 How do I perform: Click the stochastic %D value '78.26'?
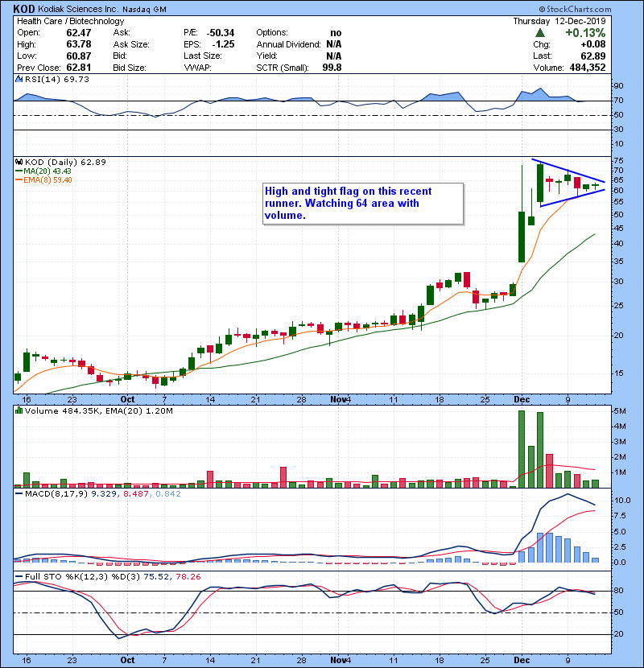pos(188,577)
